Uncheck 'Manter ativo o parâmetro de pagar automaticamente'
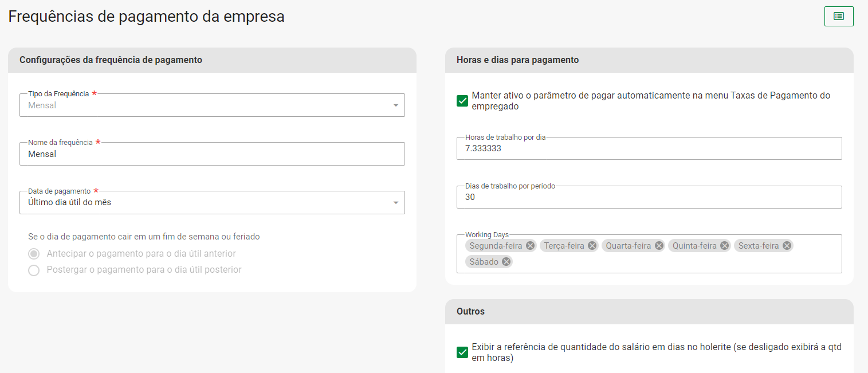Viewport: 868px width, 373px height. point(462,101)
